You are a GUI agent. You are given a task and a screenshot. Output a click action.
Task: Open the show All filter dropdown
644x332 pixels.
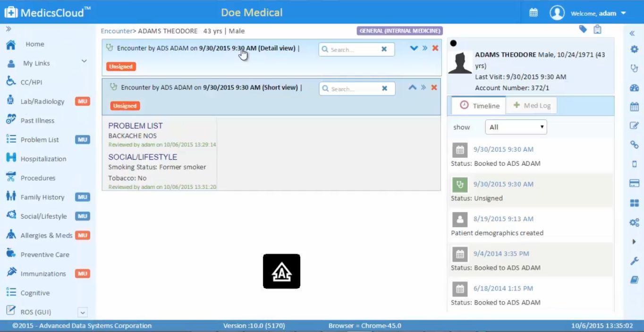(516, 127)
